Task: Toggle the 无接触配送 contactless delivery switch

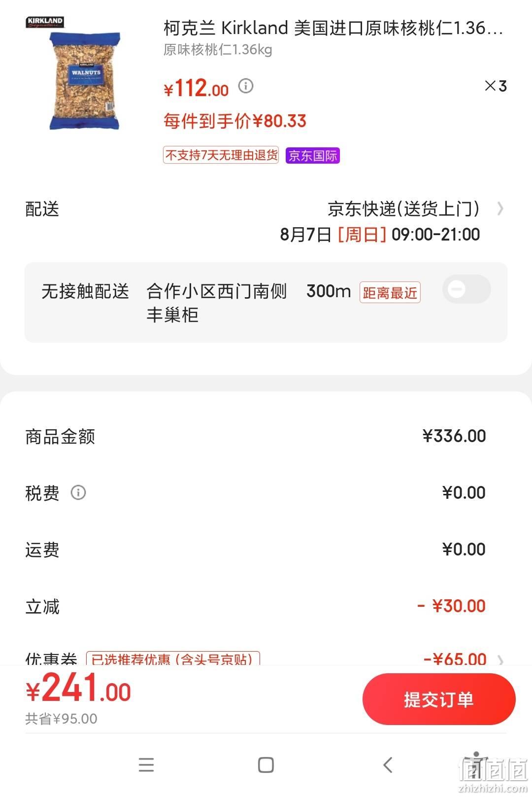Action: [466, 289]
